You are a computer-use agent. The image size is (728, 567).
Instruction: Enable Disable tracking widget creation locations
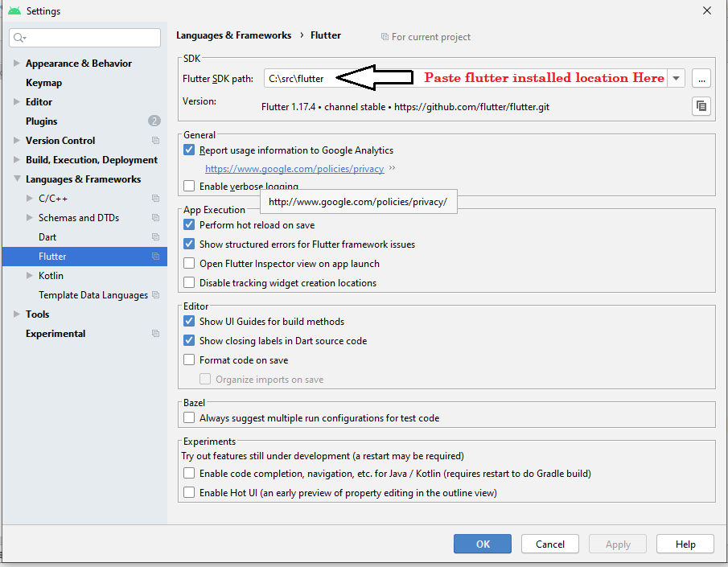[189, 282]
